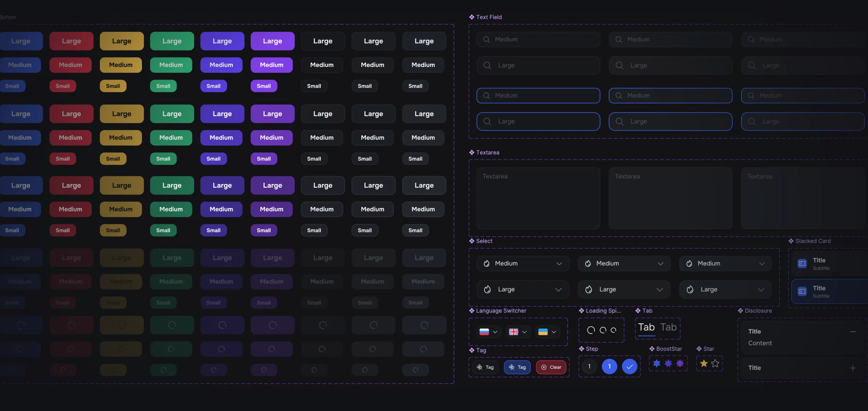The width and height of the screenshot is (868, 411).
Task: Click the green Medium button in the topmost Medium row
Action: pos(171,65)
